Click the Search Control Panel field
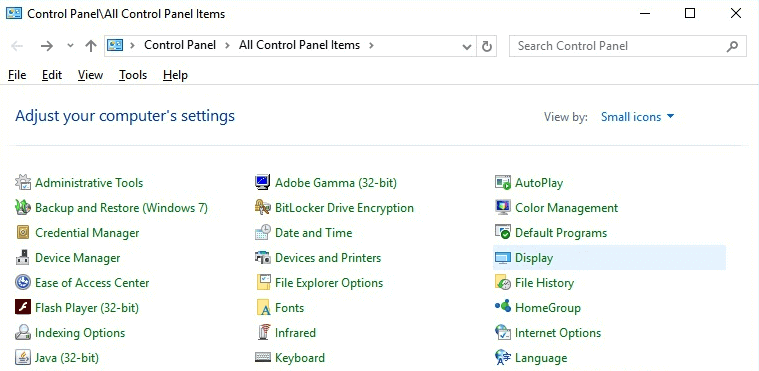 coord(627,46)
